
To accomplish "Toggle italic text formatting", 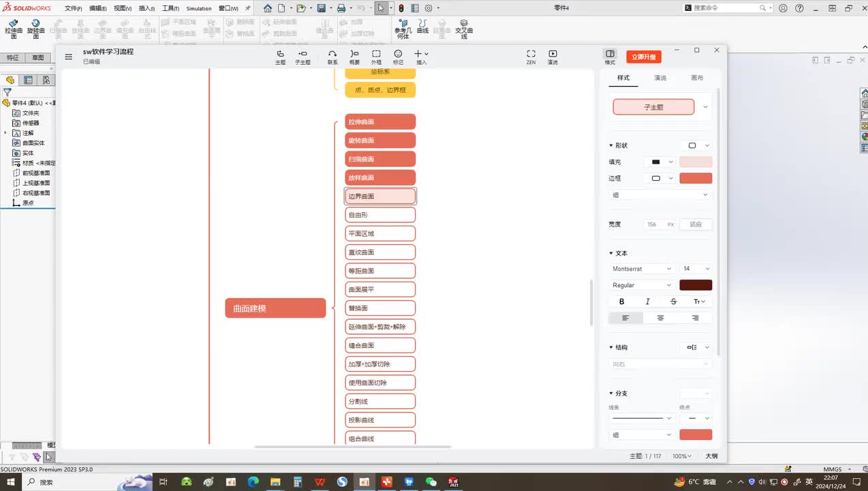I will [647, 301].
